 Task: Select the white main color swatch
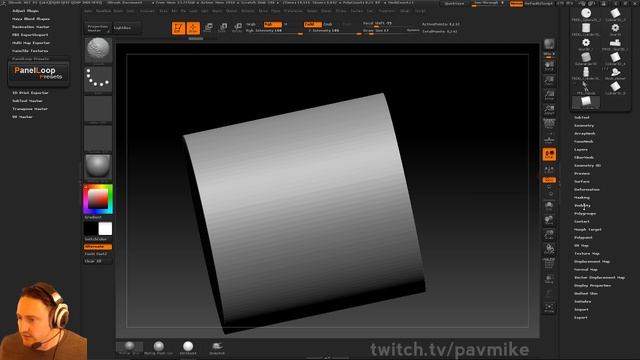point(105,229)
